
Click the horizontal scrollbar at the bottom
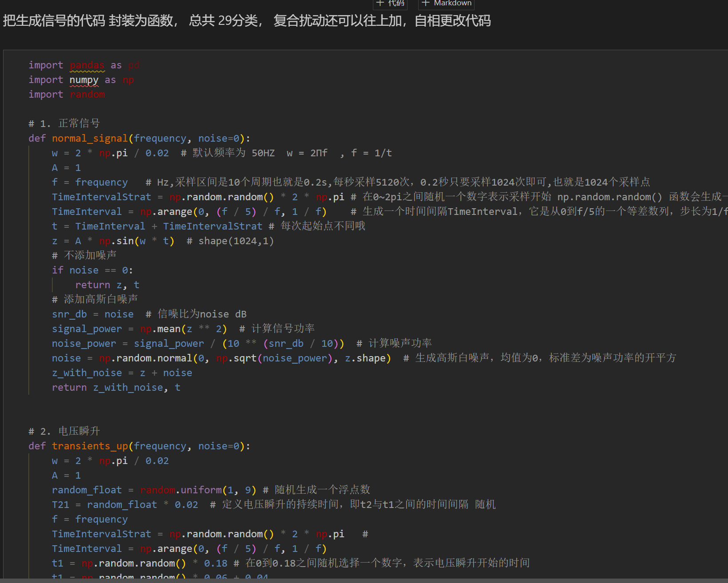click(x=364, y=580)
